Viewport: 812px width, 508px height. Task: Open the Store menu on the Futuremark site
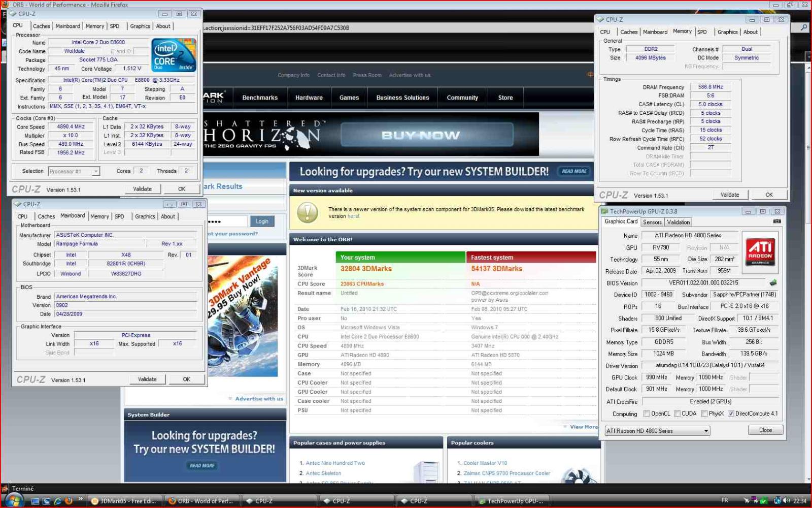[505, 98]
